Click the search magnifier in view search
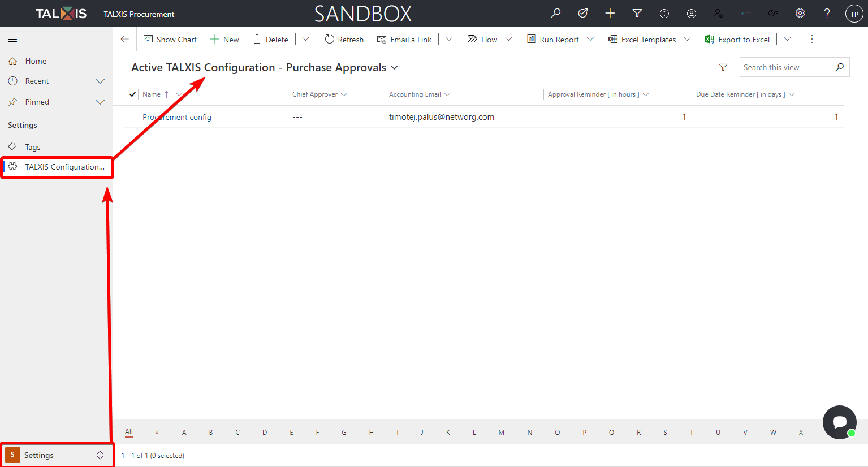 click(840, 67)
